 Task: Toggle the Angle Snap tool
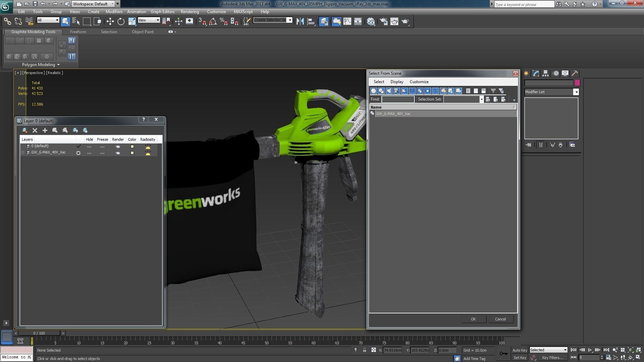coord(213,21)
